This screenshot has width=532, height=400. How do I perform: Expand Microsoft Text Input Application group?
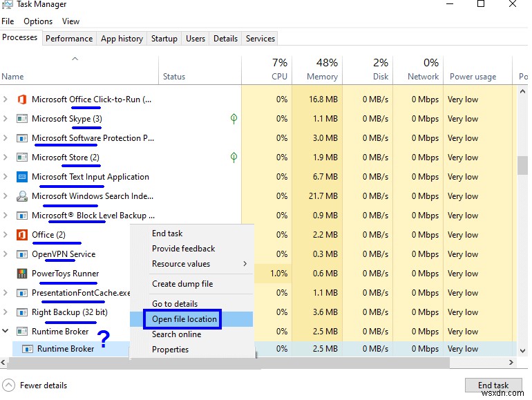coord(5,177)
